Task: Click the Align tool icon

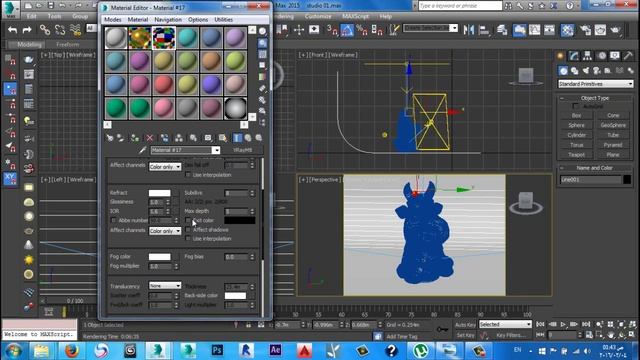Action: [x=484, y=30]
